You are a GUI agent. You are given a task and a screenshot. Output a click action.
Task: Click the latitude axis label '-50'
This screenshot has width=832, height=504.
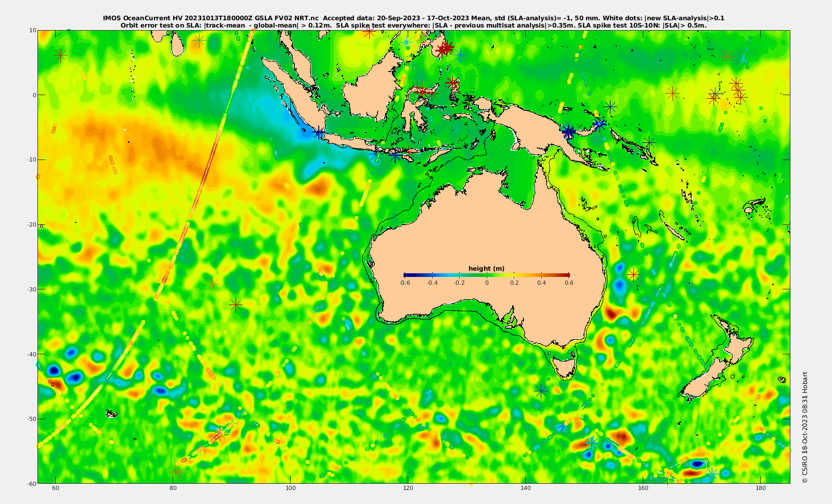(32, 418)
